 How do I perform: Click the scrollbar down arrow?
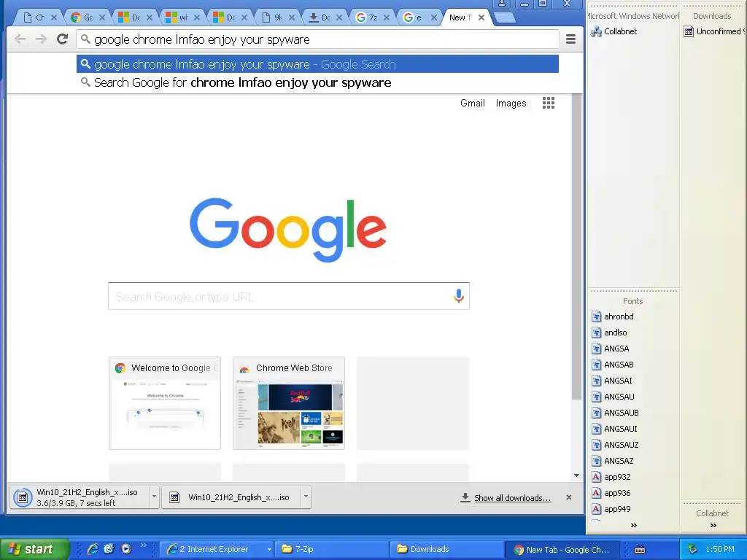(576, 475)
